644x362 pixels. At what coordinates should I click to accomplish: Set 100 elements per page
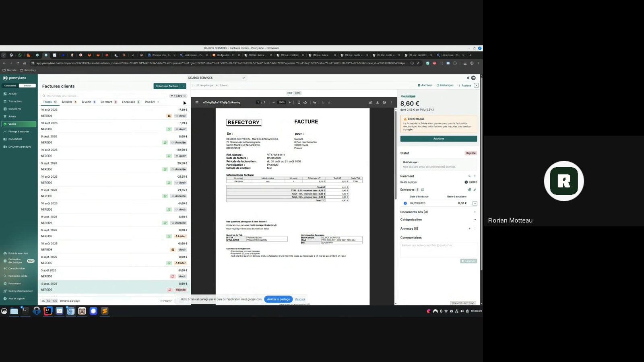[x=55, y=301]
